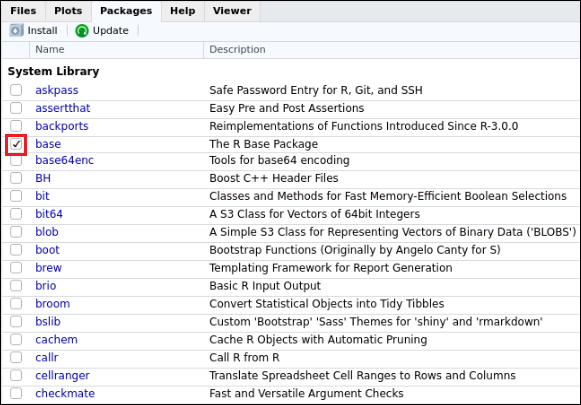
Task: Check the bit64 package checkbox
Action: [x=16, y=214]
